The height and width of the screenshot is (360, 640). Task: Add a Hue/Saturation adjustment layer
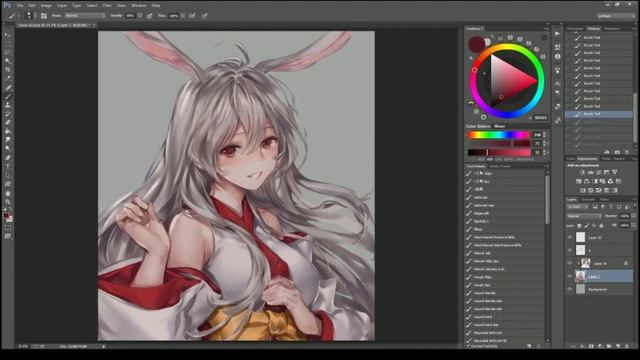point(579,181)
